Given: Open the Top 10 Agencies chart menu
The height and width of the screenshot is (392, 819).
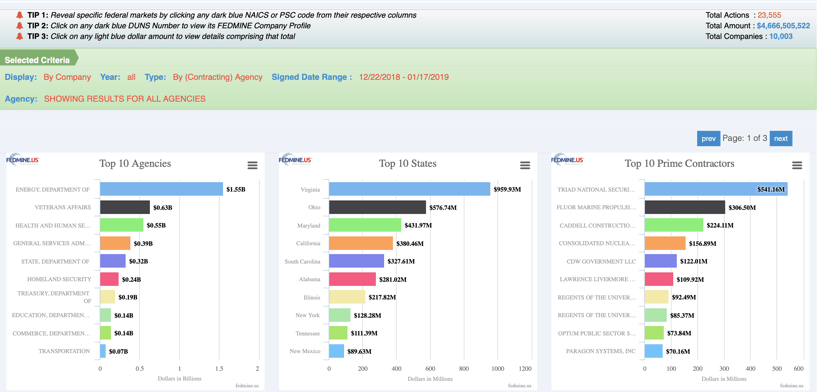Looking at the screenshot, I should coord(252,165).
